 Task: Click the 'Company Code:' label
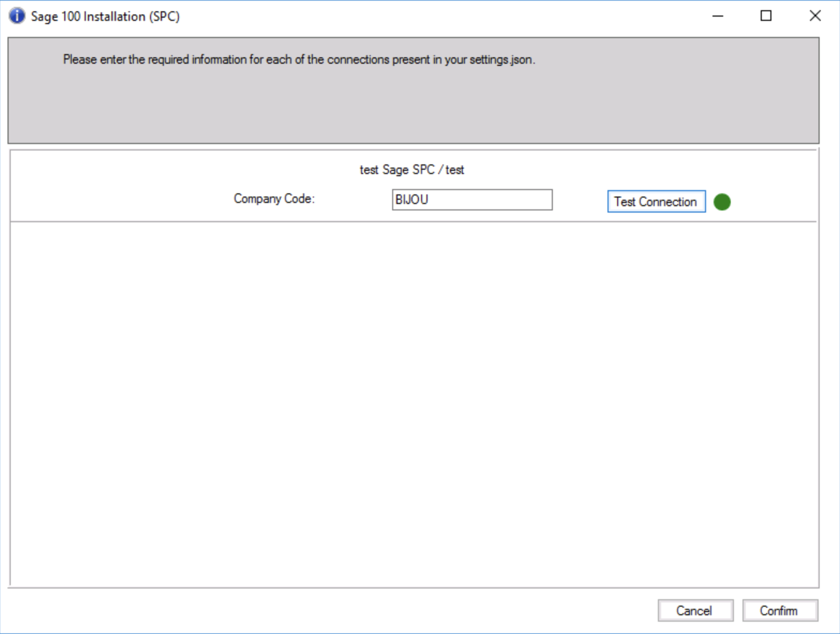274,199
